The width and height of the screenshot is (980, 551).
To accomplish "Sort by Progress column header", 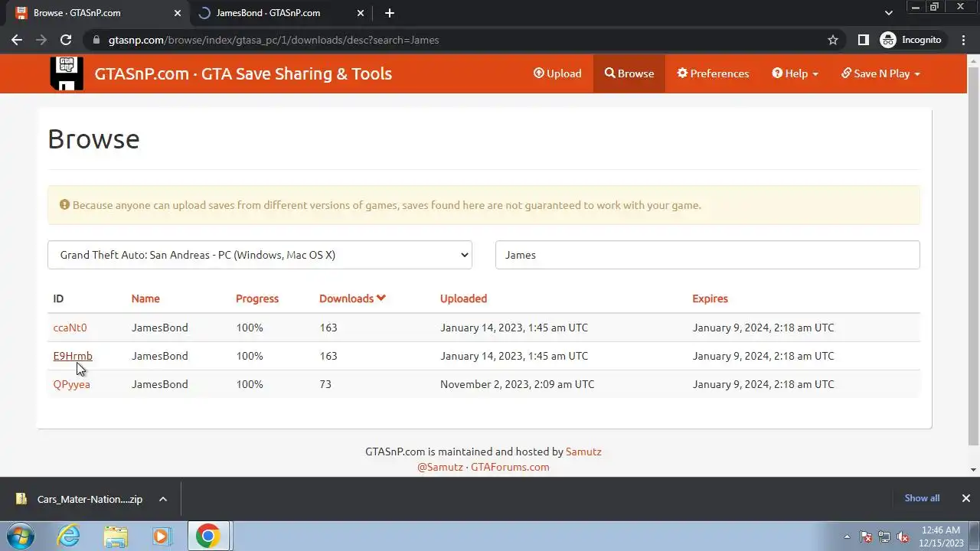I will pos(257,298).
